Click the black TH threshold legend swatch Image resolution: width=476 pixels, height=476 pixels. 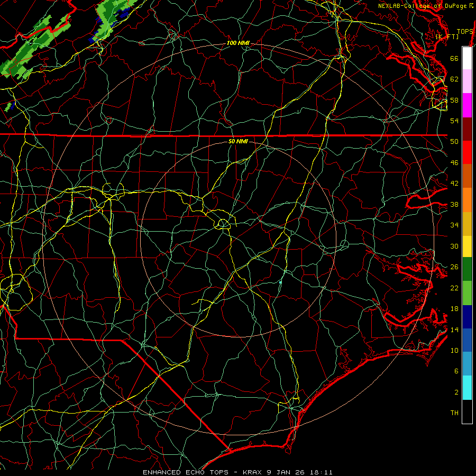coord(467,411)
